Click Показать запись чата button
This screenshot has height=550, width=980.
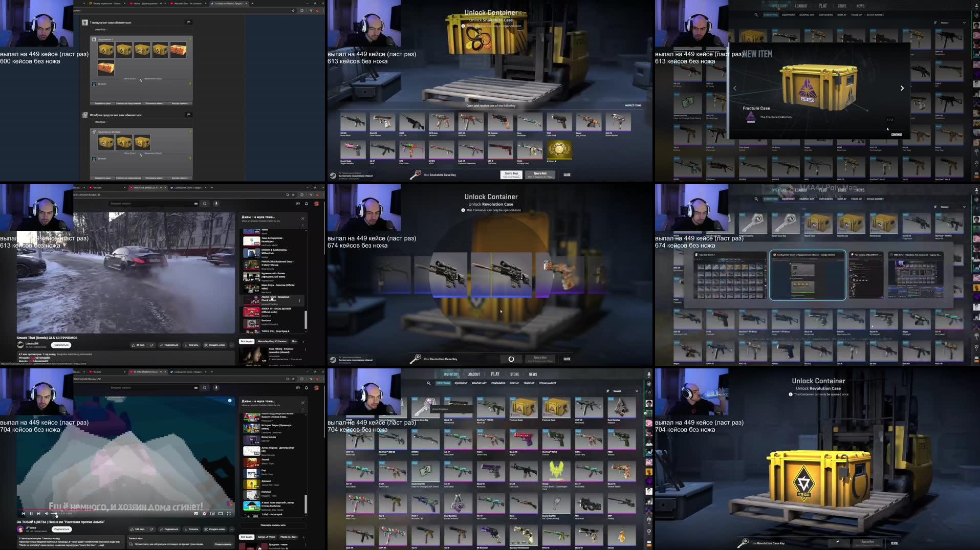click(273, 525)
